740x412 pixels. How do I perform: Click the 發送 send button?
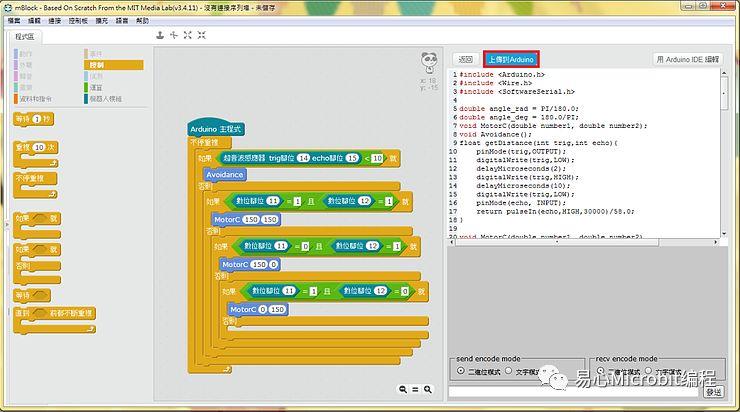[714, 392]
